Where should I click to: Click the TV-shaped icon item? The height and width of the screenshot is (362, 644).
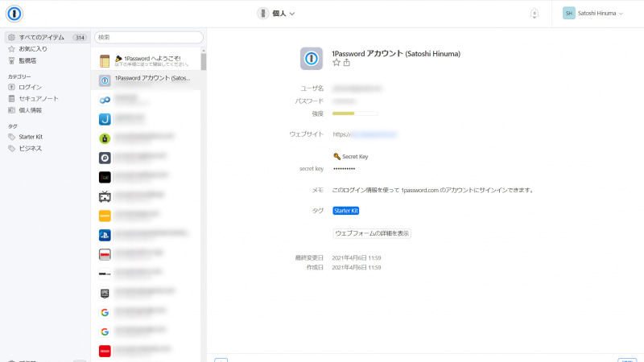pos(105,196)
